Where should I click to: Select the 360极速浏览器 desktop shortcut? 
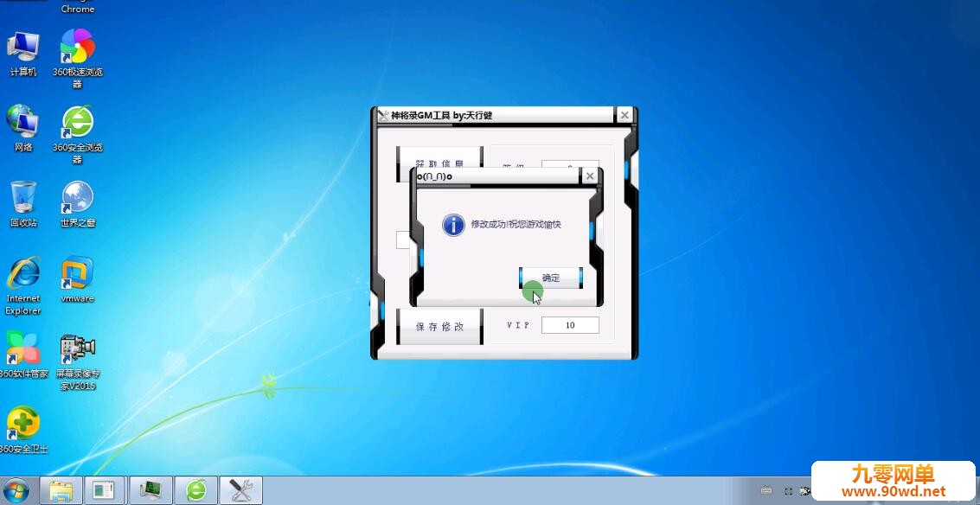pos(78,60)
